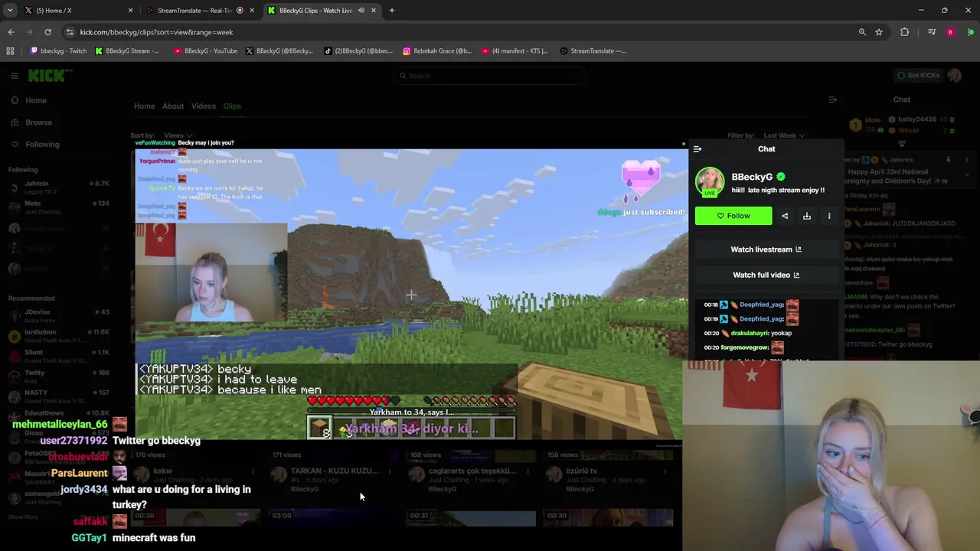Click the 'Watch full video' button
The width and height of the screenshot is (980, 551).
click(766, 275)
